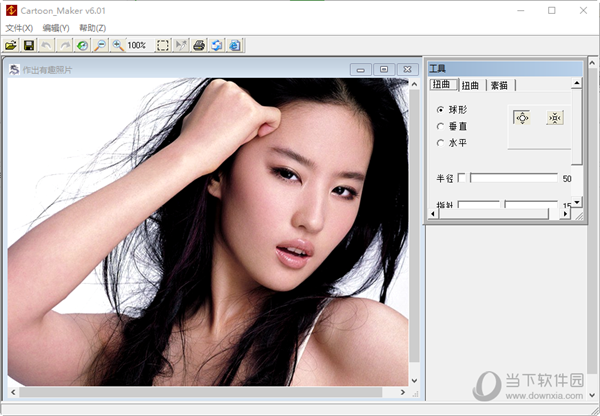600x416 pixels.
Task: Open the web page icon in the toolbar
Action: [235, 45]
